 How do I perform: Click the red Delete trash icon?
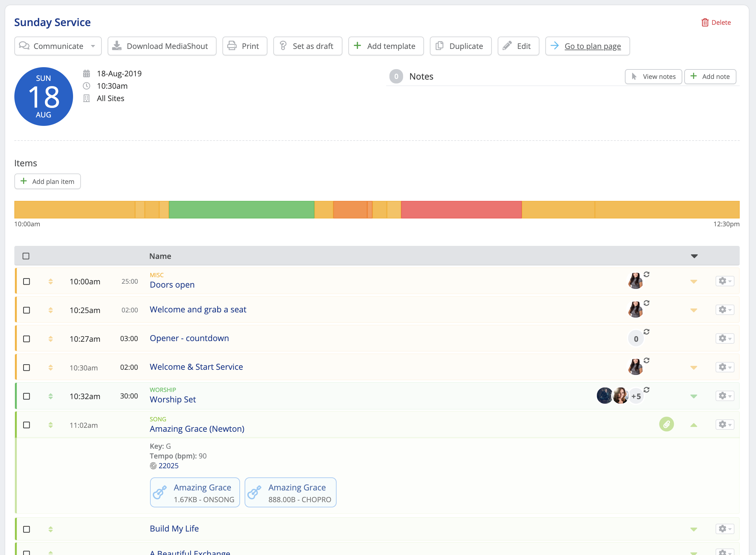pos(704,22)
